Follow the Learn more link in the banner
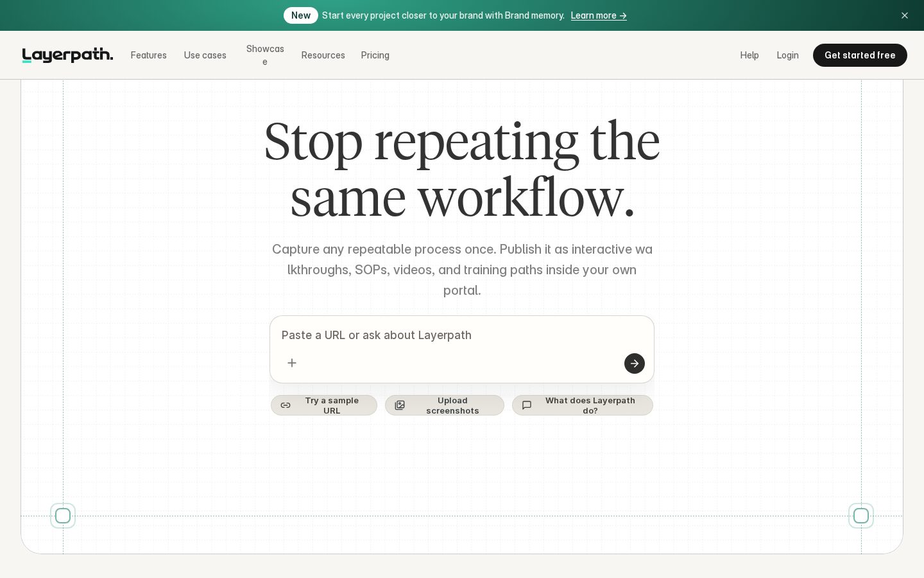The image size is (924, 578). 599,15
